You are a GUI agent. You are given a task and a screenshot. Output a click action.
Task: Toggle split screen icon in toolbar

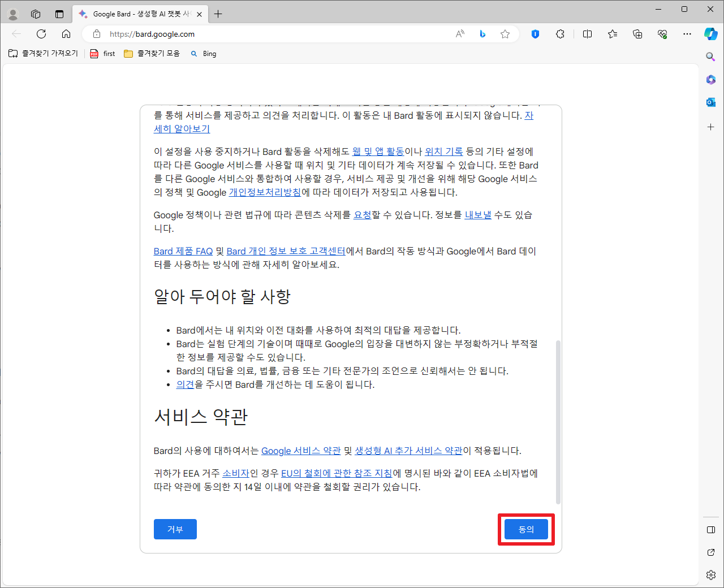coord(587,34)
